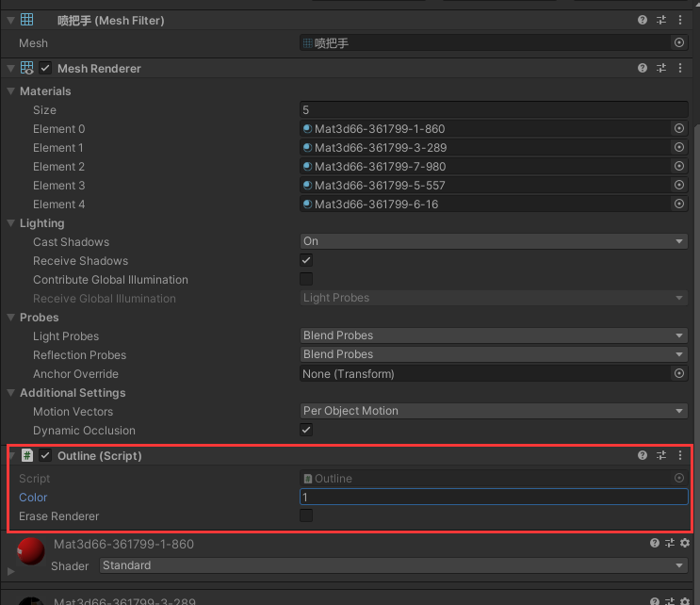
Task: Open Outline script help reference icon
Action: click(642, 455)
